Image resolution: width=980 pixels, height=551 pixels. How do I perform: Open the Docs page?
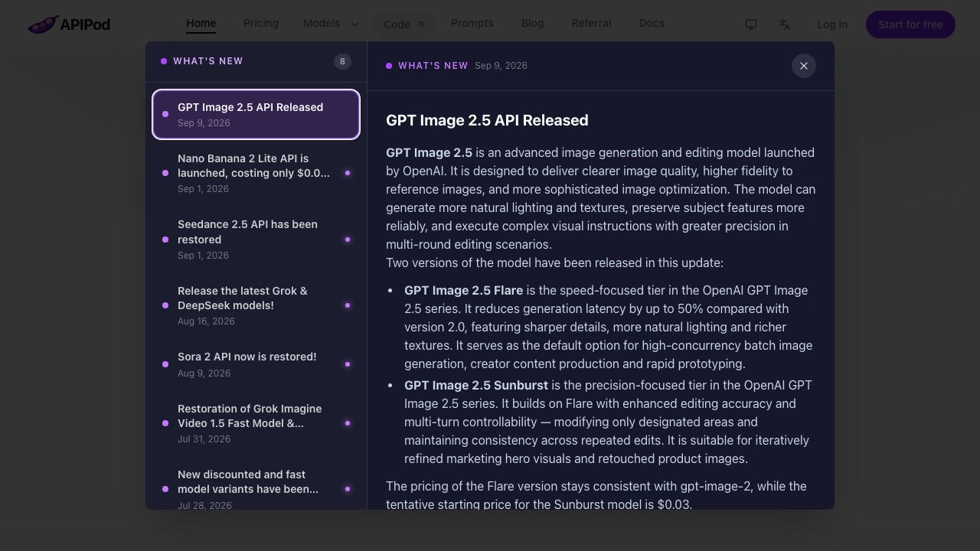click(652, 24)
